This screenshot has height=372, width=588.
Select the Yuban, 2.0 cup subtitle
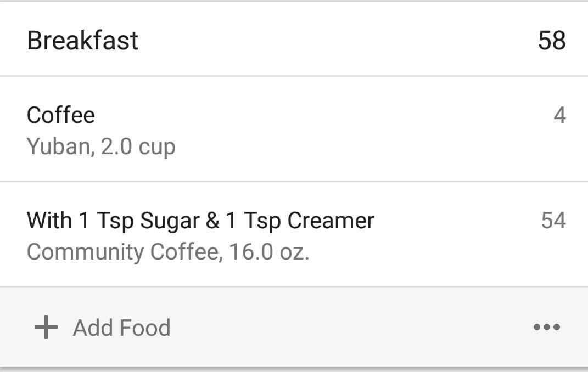[101, 146]
